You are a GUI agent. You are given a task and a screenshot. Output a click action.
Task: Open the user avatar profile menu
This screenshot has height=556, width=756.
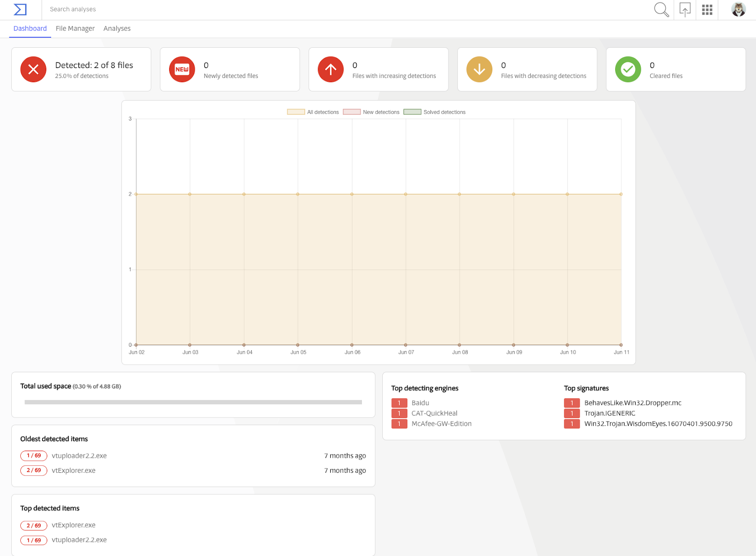(x=738, y=9)
